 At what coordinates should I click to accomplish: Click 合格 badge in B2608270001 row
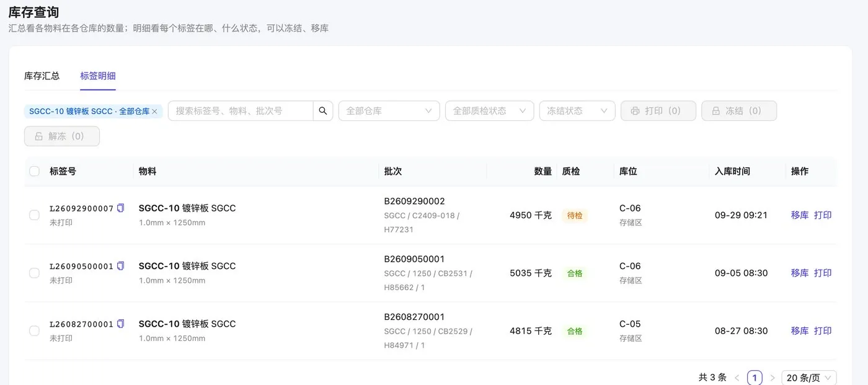575,331
